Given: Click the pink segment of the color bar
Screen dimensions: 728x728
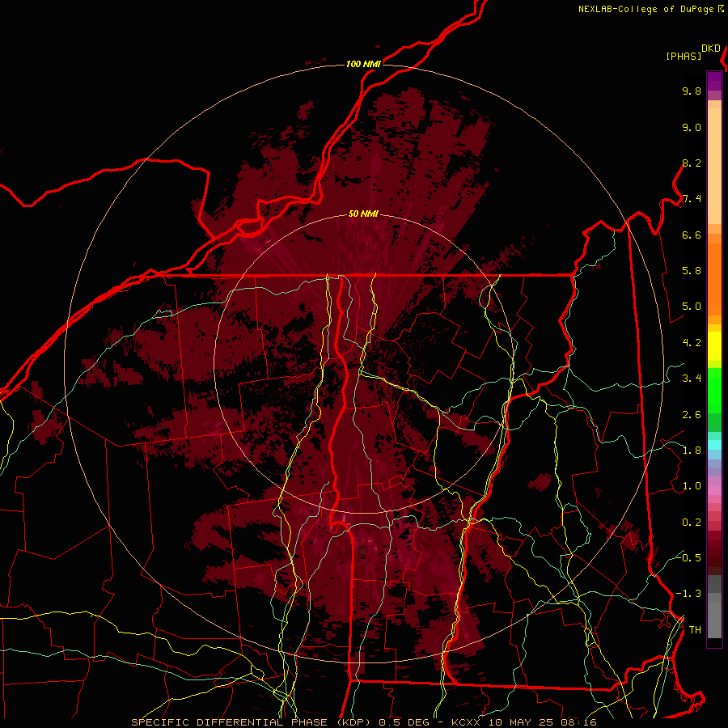Looking at the screenshot, I should [714, 490].
